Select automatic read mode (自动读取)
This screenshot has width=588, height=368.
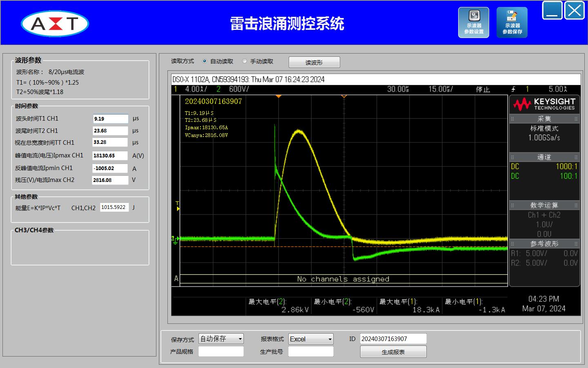[x=205, y=61]
